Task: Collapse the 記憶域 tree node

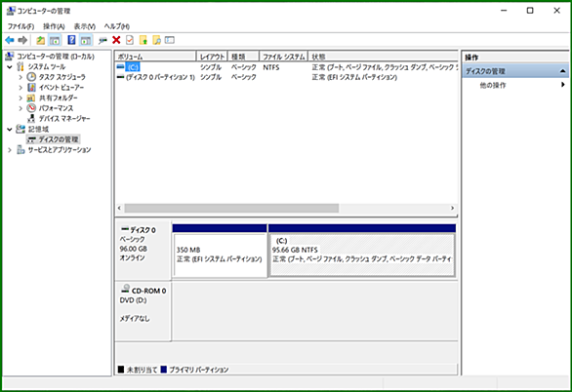Action: 10,129
